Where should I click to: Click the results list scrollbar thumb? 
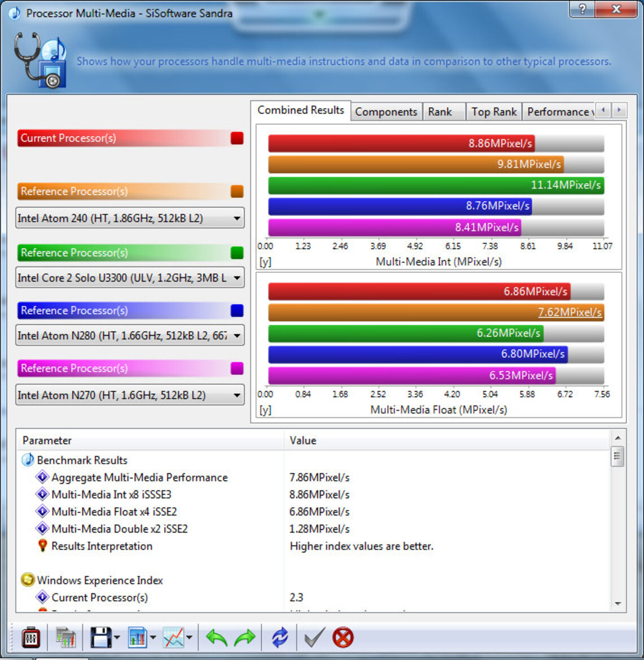(617, 456)
